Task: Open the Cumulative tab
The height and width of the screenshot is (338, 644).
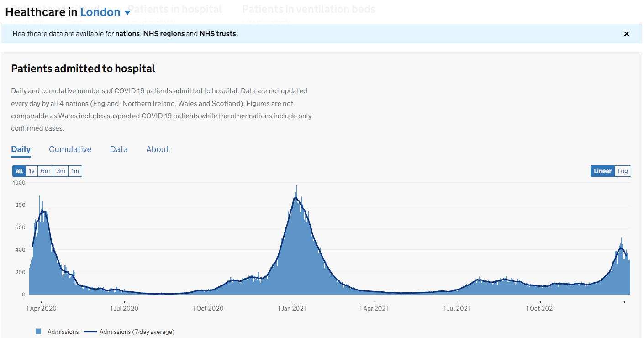Action: tap(70, 149)
